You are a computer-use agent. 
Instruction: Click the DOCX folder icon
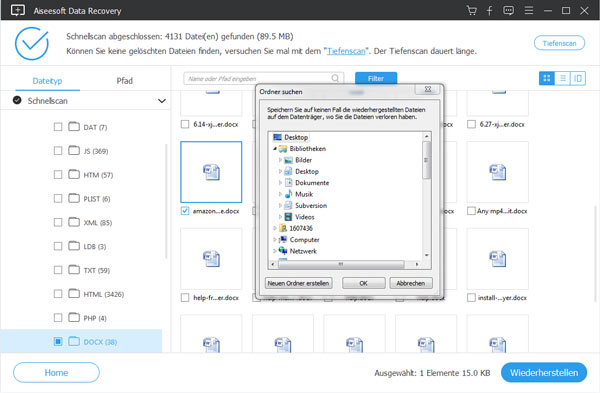tap(74, 341)
